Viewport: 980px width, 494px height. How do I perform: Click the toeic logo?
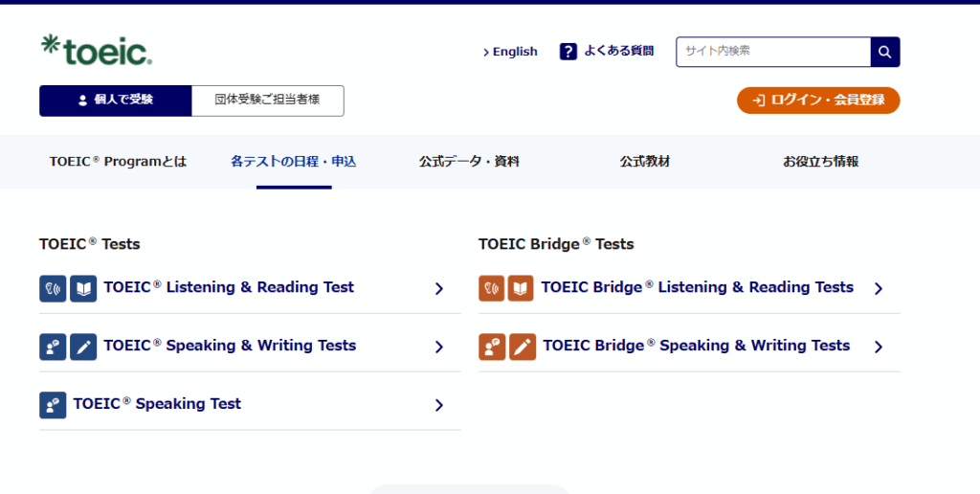tap(97, 50)
